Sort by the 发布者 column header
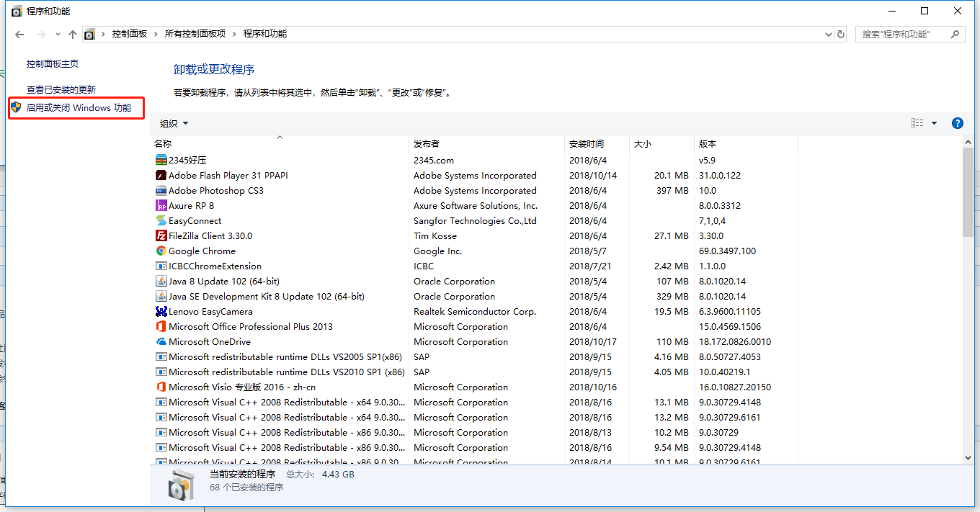Screen dimensions: 980x512 click(487, 143)
